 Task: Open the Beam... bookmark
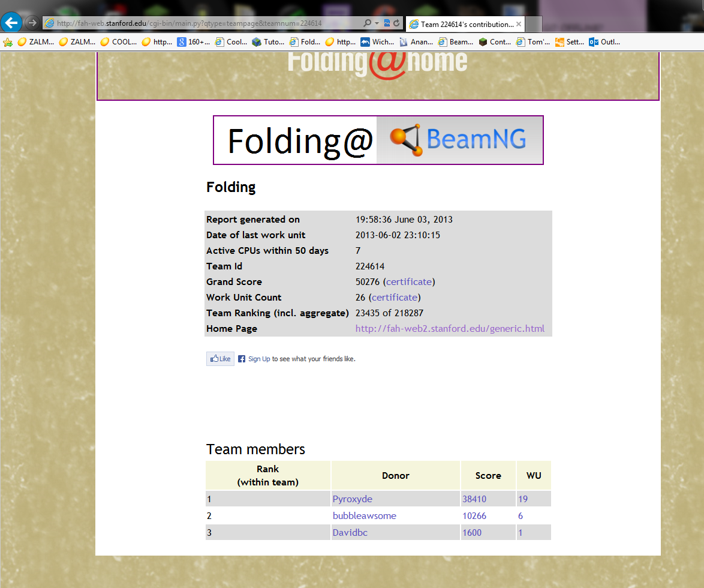[x=456, y=42]
